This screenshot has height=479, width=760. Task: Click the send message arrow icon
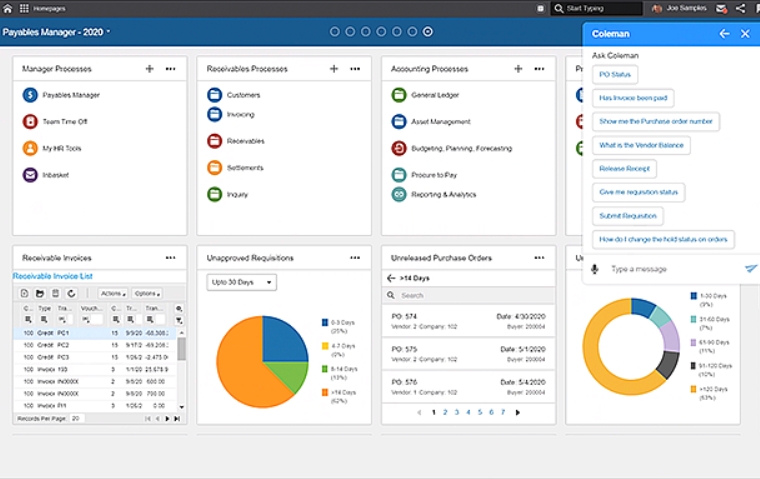(750, 268)
